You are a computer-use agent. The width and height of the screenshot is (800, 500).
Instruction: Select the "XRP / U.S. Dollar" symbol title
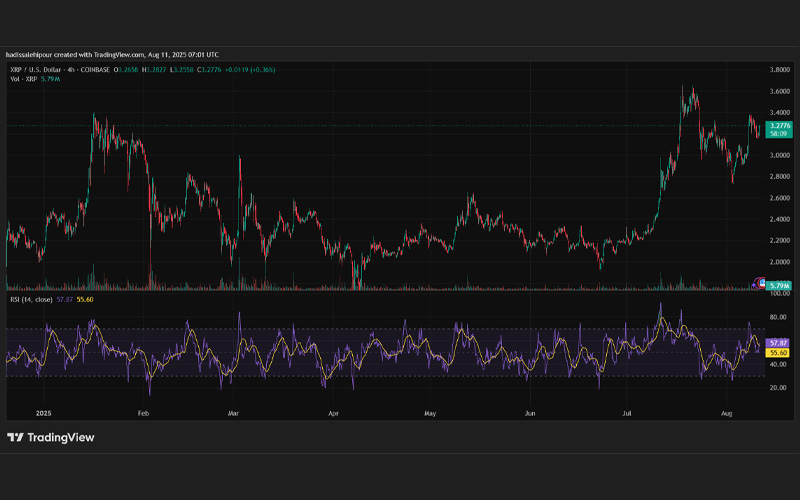[x=35, y=70]
